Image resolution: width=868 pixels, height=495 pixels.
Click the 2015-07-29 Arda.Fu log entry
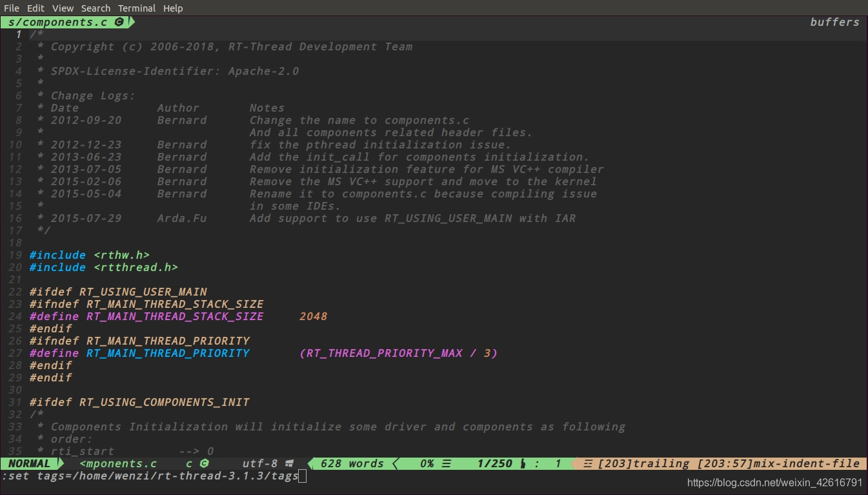tap(306, 218)
